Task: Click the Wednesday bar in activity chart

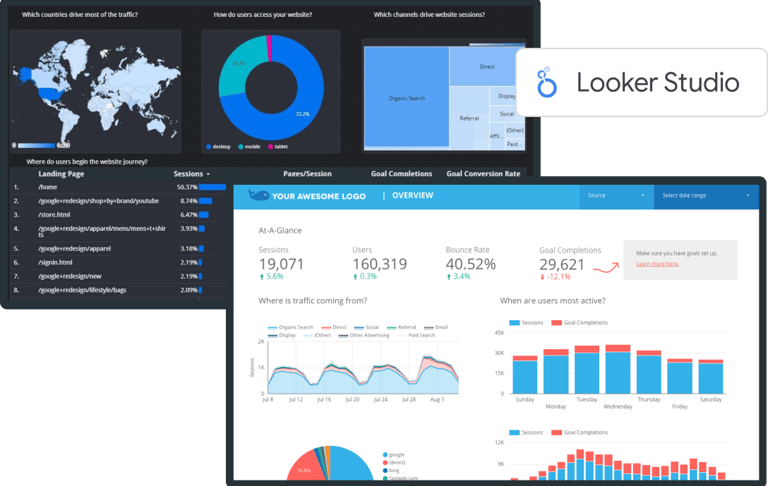Action: coord(618,369)
